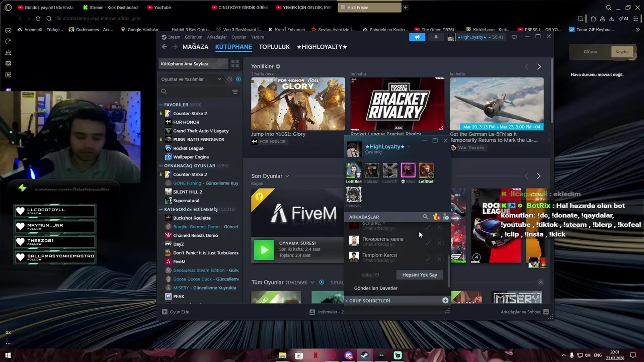Screen dimensions: 644x362
Task: Toggle ready-to-play games filter icon
Action: [x=238, y=79]
